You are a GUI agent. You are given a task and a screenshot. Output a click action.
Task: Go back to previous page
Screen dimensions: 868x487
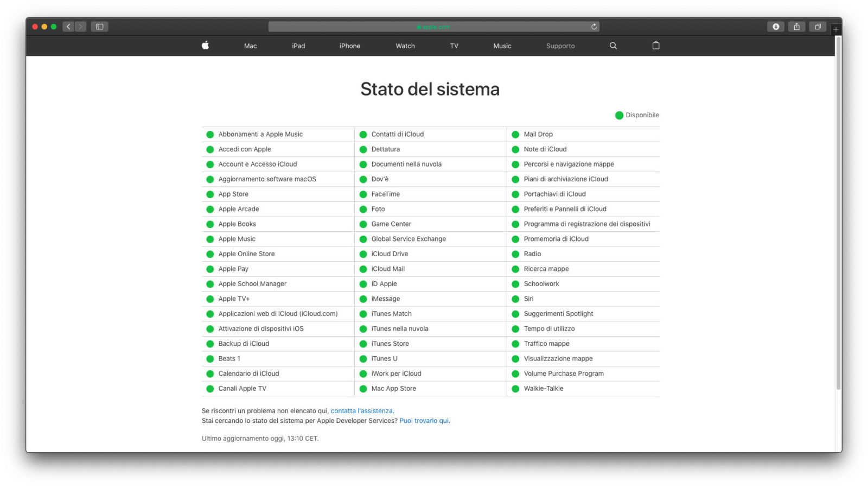point(68,27)
